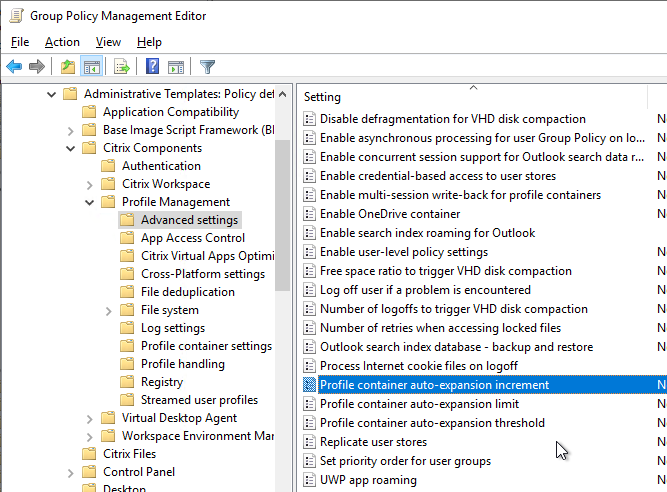
Task: Expand the File system node
Action: pos(109,310)
